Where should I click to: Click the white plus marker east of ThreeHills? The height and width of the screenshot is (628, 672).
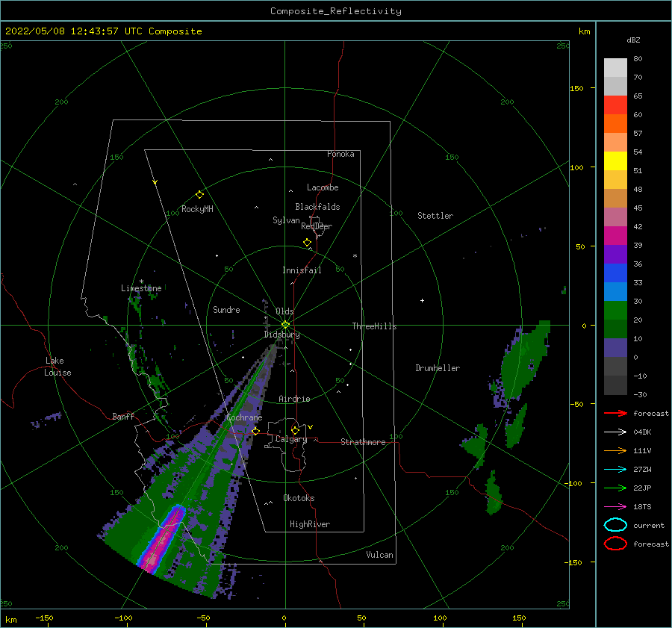(x=422, y=300)
